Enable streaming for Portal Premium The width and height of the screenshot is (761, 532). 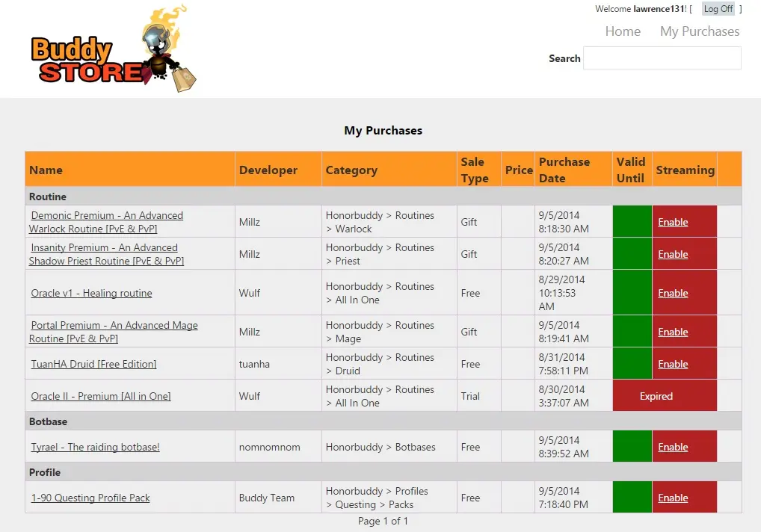[x=673, y=332]
